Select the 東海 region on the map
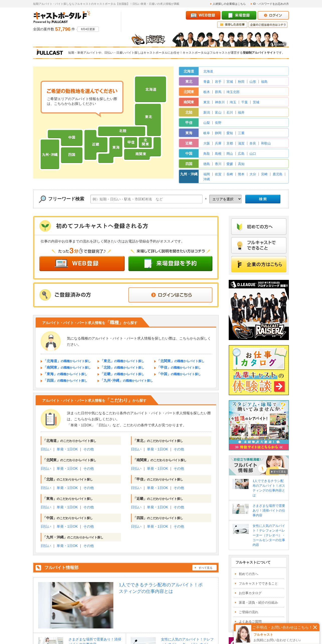This screenshot has height=644, width=322. pyautogui.click(x=116, y=147)
